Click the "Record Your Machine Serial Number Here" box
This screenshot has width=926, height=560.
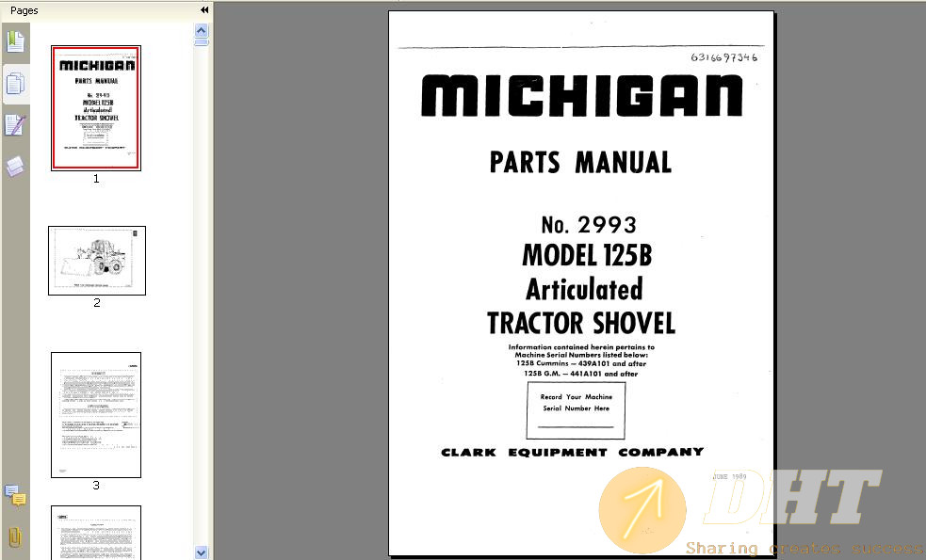click(x=576, y=410)
